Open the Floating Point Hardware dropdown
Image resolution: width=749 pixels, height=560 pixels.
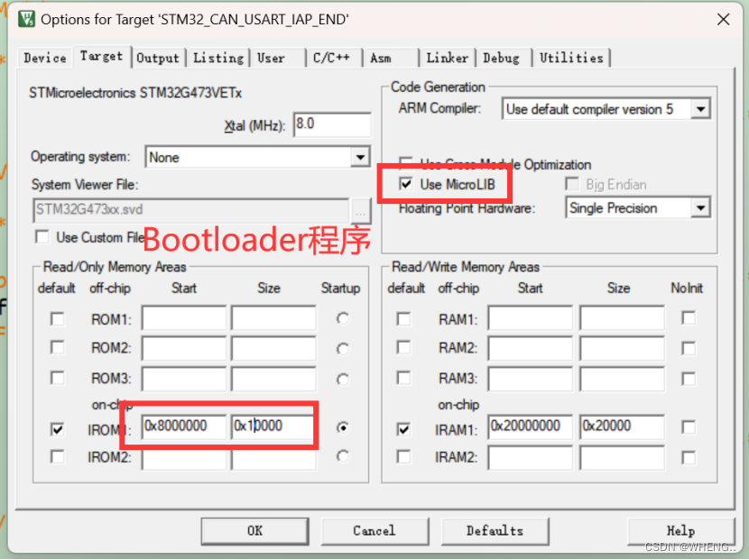click(703, 207)
